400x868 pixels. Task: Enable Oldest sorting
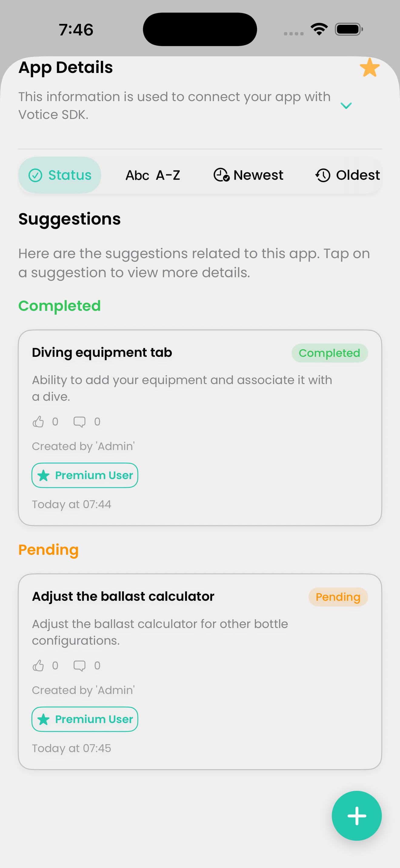point(347,175)
